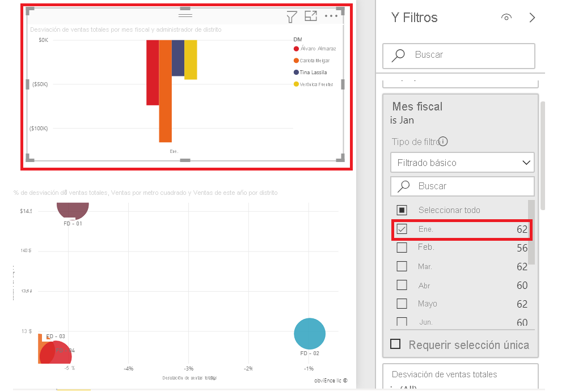Open the More options menu of the visual
570x392 pixels.
click(331, 16)
